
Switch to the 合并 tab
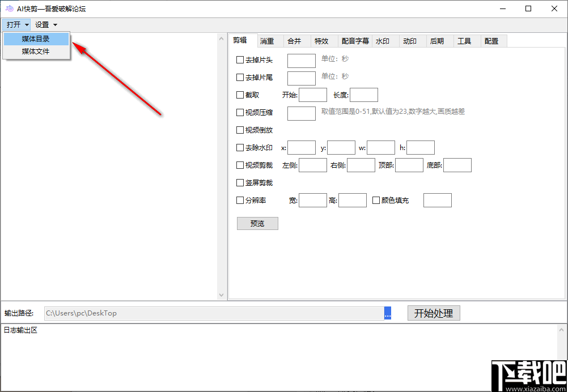tap(298, 41)
